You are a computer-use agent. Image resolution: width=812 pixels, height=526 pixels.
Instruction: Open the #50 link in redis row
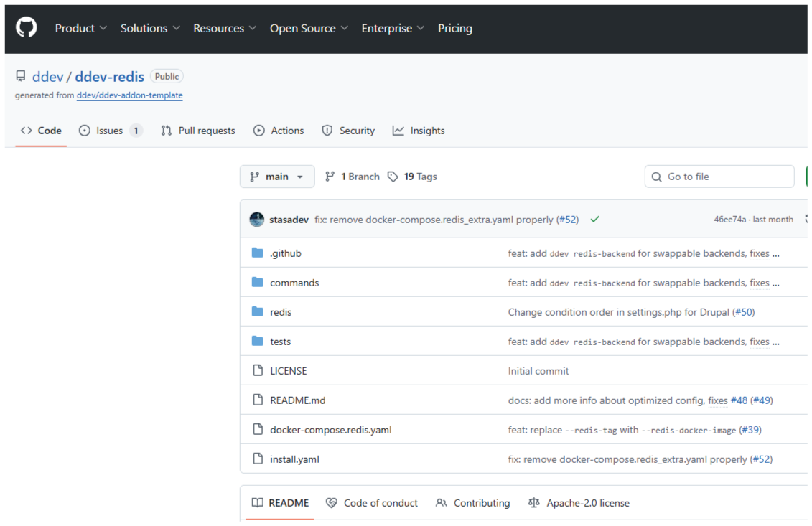pos(745,312)
